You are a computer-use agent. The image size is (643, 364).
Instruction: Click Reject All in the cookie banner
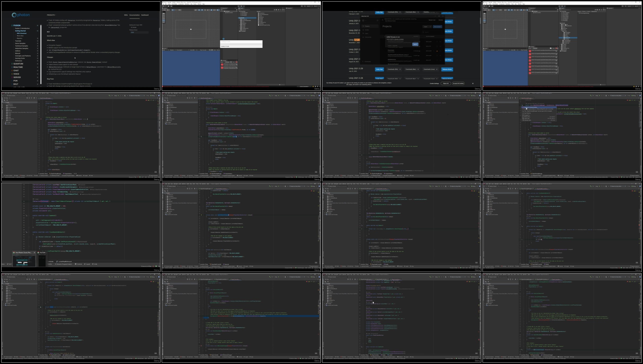[446, 83]
